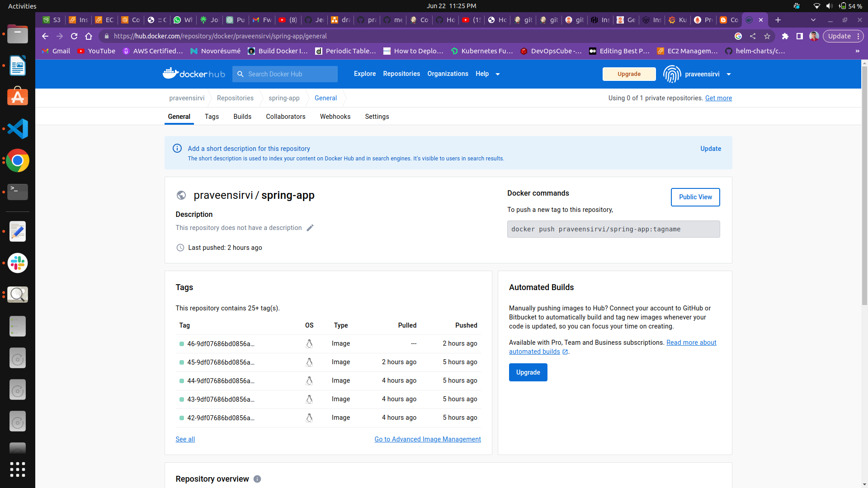
Task: Bookmark this page with the star icon
Action: pos(767,36)
